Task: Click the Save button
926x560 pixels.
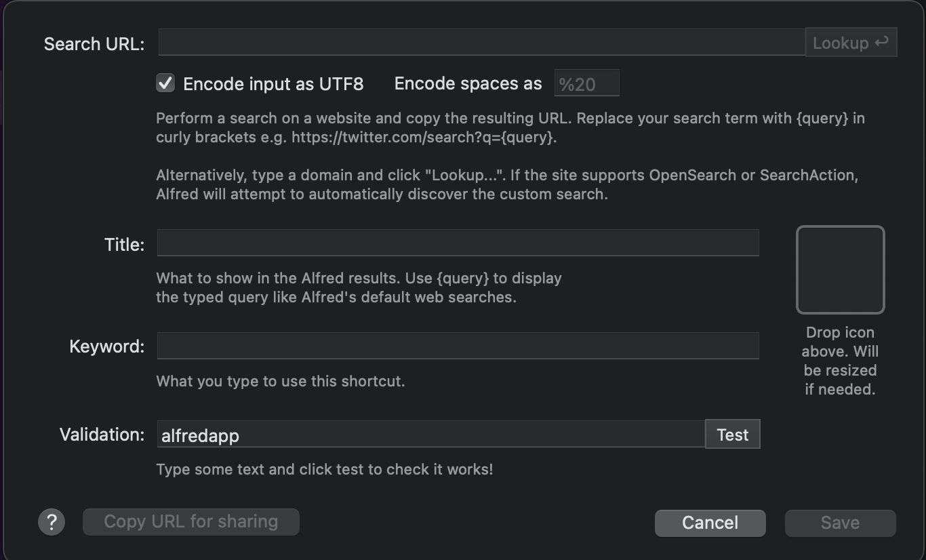Action: (x=840, y=523)
